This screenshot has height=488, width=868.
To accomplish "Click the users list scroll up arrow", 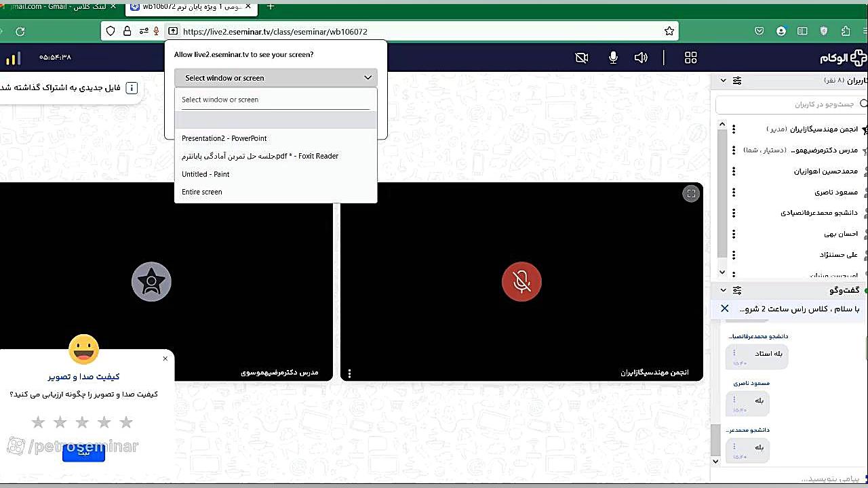I will pyautogui.click(x=722, y=125).
